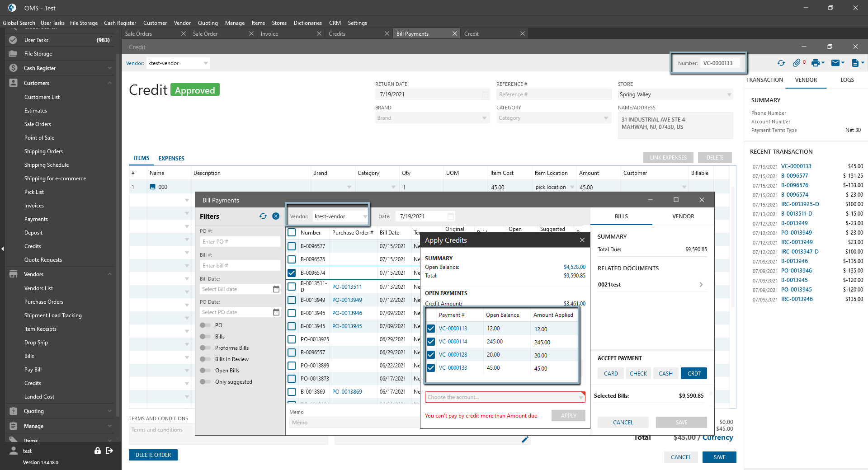Image resolution: width=868 pixels, height=470 pixels.
Task: Reset filters using Filters refresh icon
Action: click(x=263, y=216)
